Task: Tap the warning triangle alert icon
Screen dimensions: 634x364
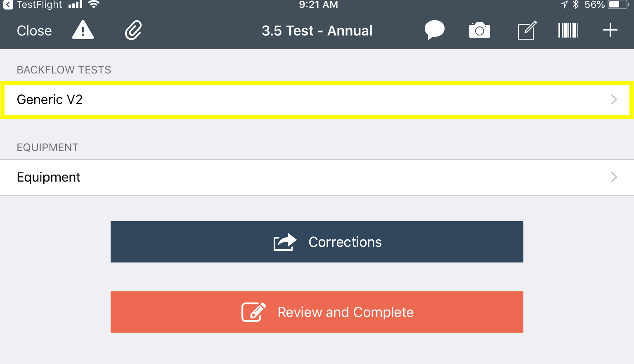Action: (83, 30)
